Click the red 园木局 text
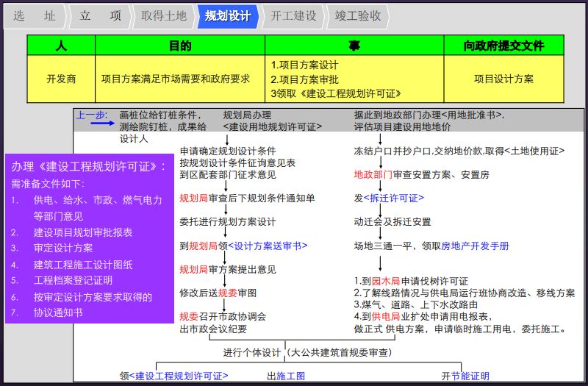 pos(385,280)
